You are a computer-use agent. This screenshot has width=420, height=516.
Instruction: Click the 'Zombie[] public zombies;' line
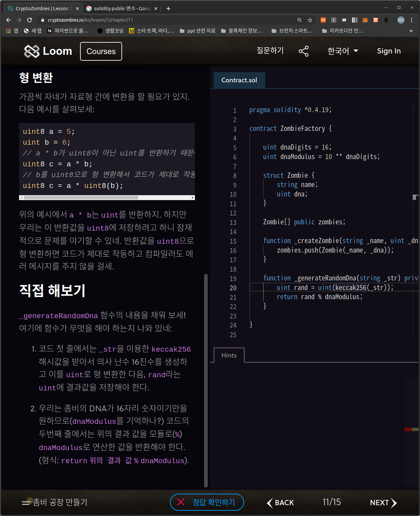[x=304, y=222]
